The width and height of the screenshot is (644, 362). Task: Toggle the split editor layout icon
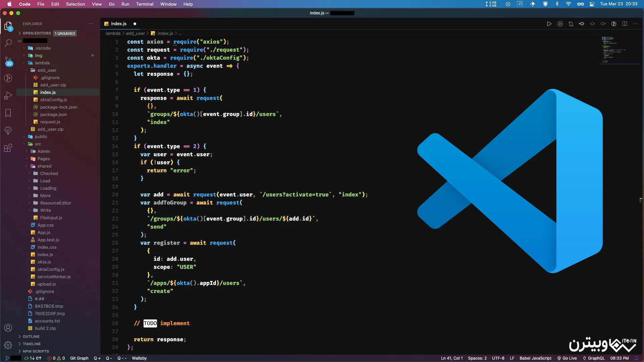click(625, 24)
